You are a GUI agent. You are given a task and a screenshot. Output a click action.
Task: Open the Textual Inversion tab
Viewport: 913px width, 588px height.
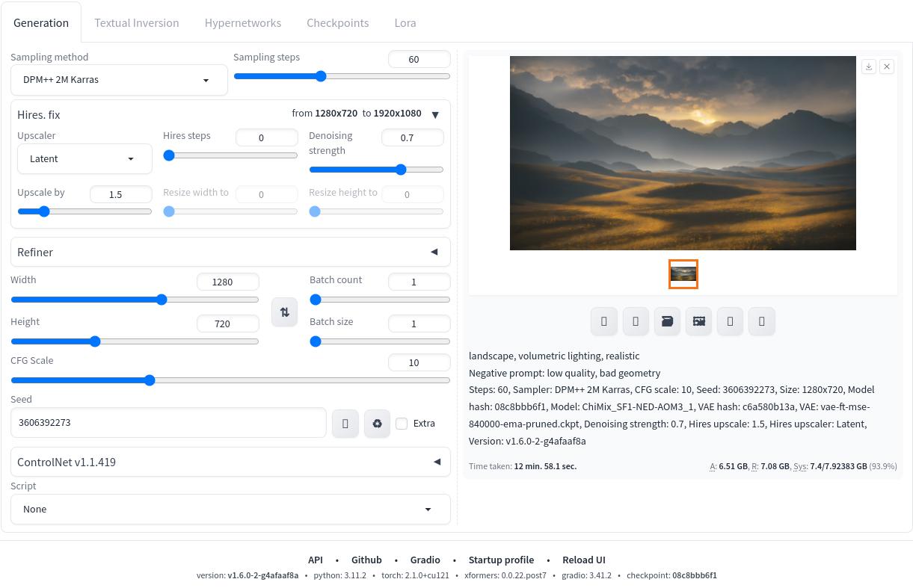point(137,22)
